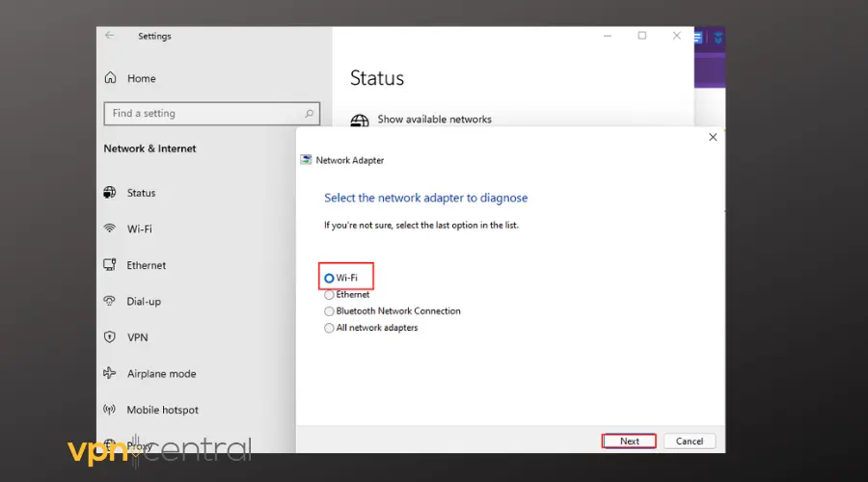Screen dimensions: 868x482
Task: Click 'Select the network adapter to diagnose' heading
Action: click(425, 199)
